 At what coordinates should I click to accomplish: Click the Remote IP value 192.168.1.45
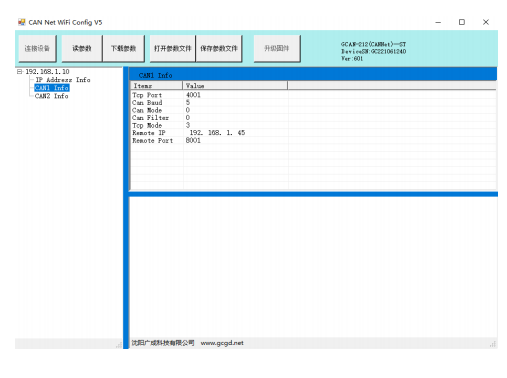[x=217, y=133]
